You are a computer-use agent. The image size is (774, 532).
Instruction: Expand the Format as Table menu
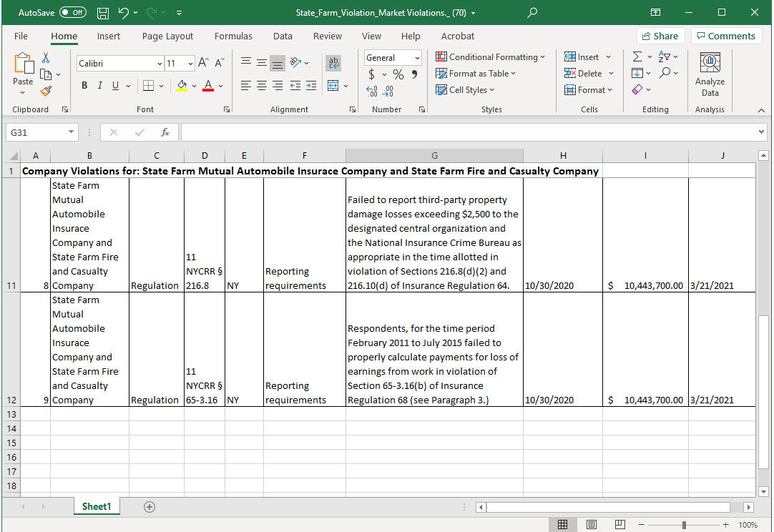(476, 74)
